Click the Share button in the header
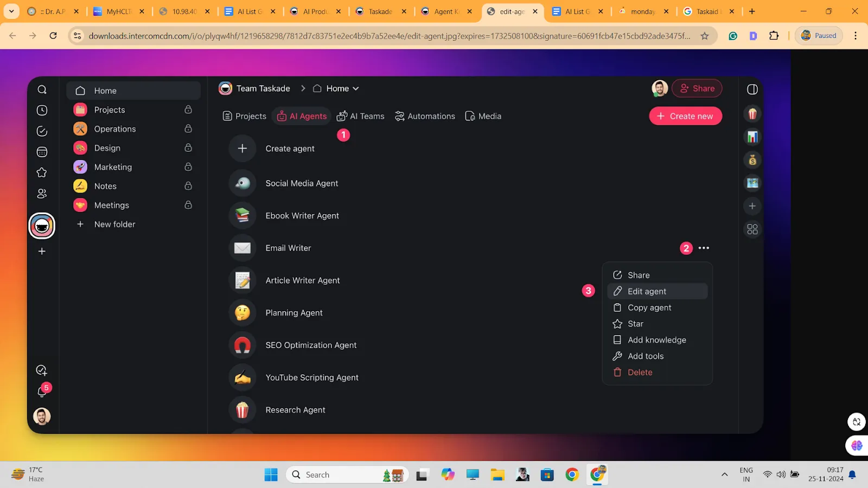 pos(697,88)
